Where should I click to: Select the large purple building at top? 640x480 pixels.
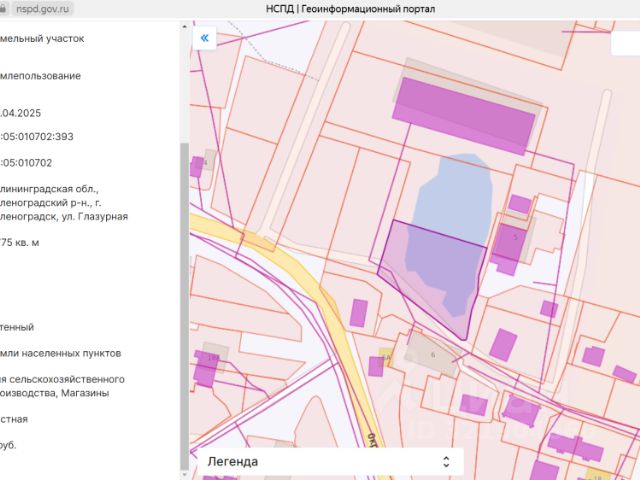463,115
